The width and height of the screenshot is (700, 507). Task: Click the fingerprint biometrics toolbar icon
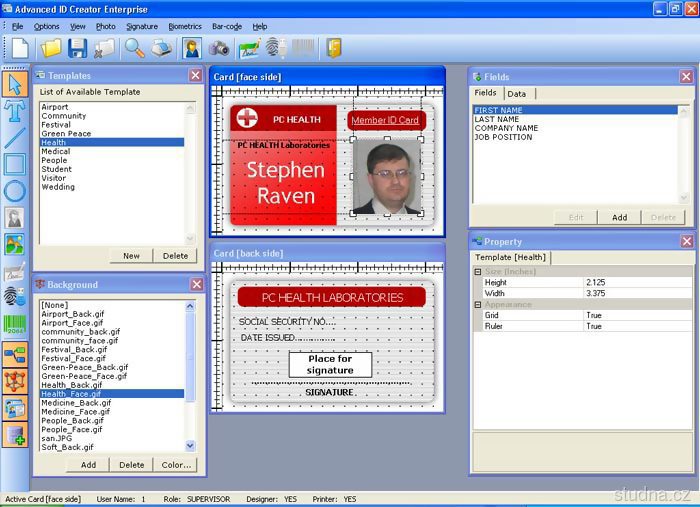click(x=276, y=48)
